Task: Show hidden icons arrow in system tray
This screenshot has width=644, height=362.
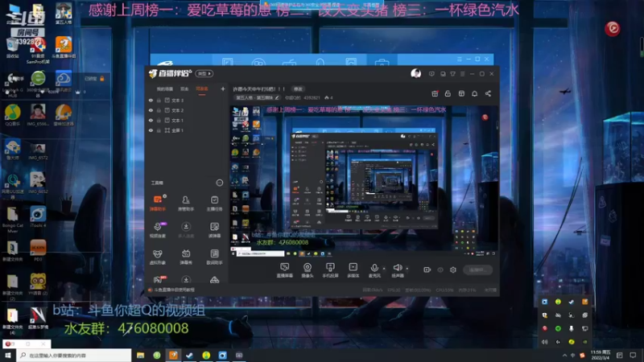Action: coord(564,356)
